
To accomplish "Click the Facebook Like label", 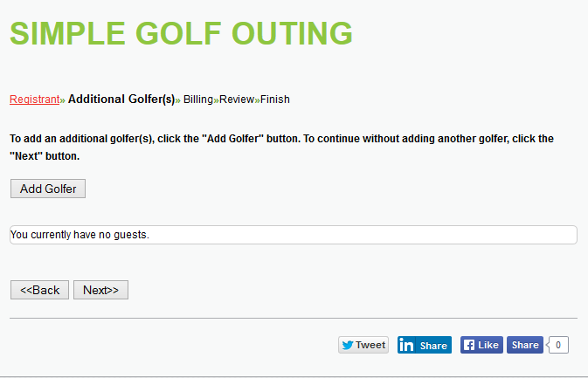I will (488, 345).
